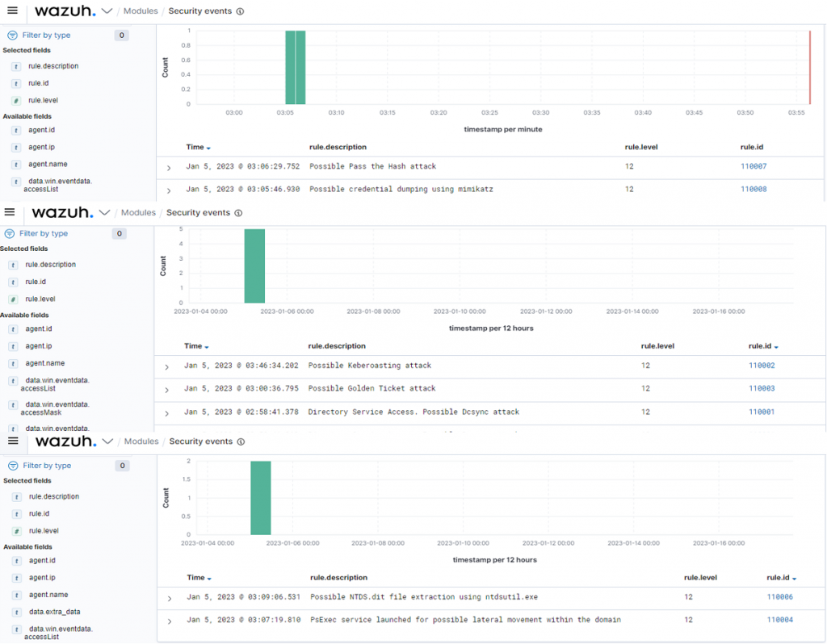
Task: Click the Security events info icon in the NTDS.dit panel
Action: coord(241,441)
